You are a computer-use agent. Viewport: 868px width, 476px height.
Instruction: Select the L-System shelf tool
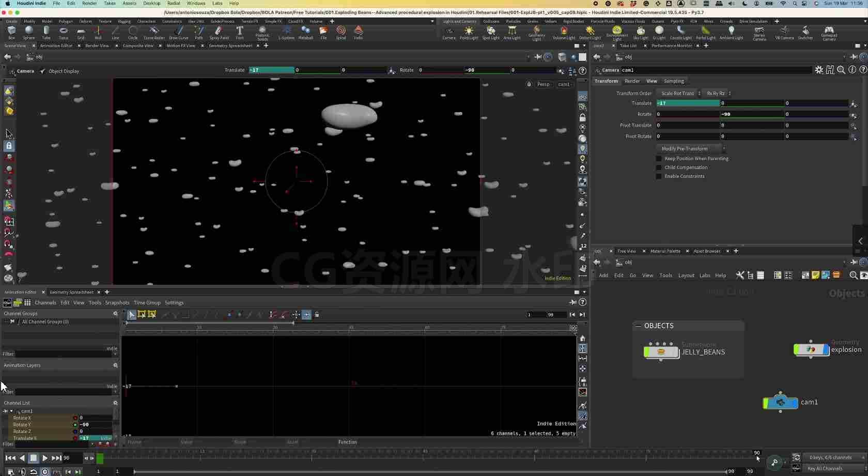[x=286, y=33]
